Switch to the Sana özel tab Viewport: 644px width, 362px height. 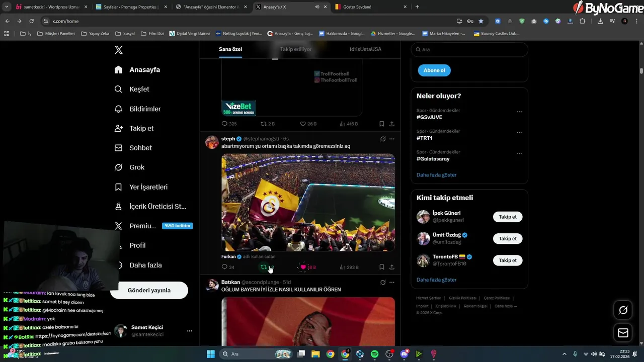(x=230, y=49)
